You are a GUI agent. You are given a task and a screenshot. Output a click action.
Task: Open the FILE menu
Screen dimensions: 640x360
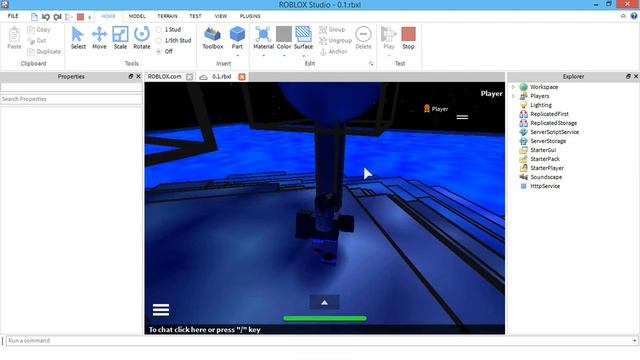coord(13,16)
